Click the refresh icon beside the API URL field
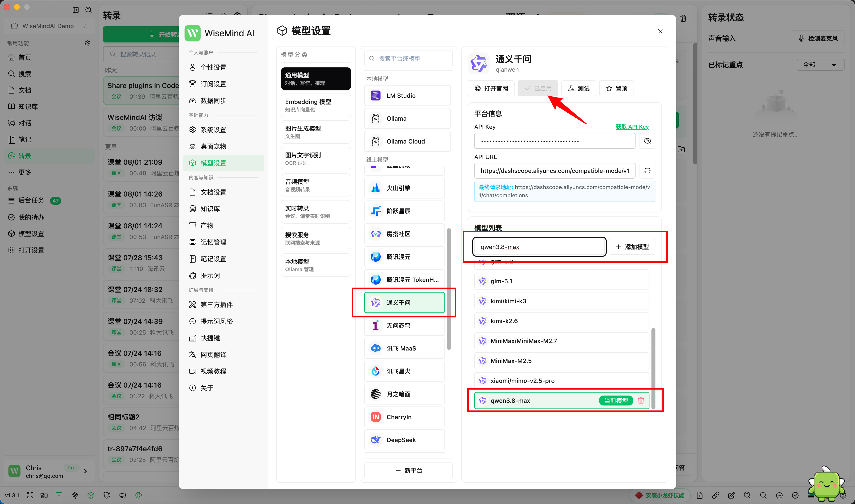The width and height of the screenshot is (855, 504). pos(647,170)
